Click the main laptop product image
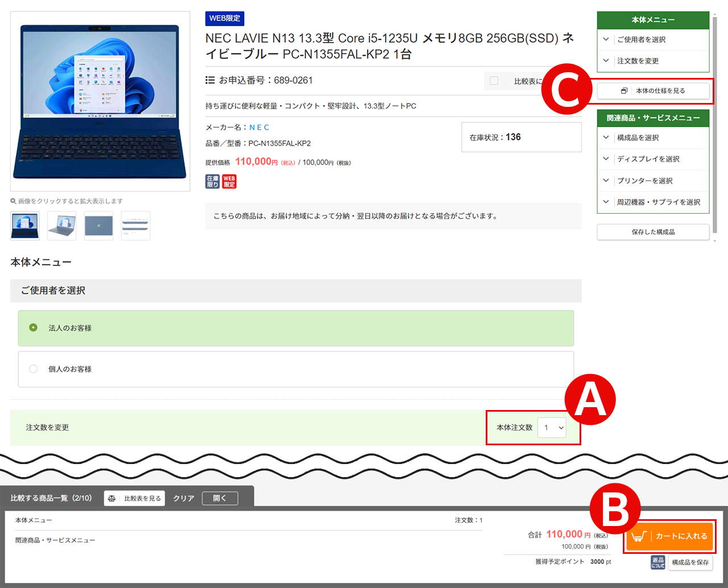 [100, 101]
